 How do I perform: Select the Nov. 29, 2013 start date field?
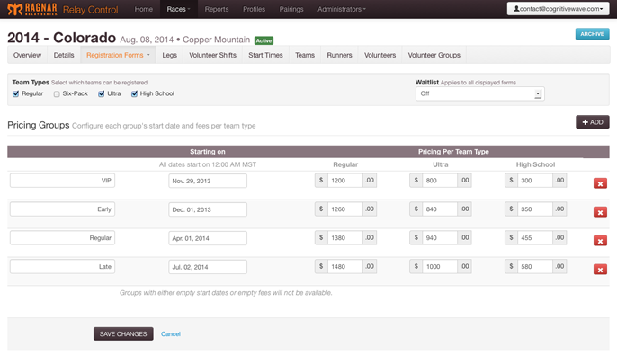click(208, 181)
